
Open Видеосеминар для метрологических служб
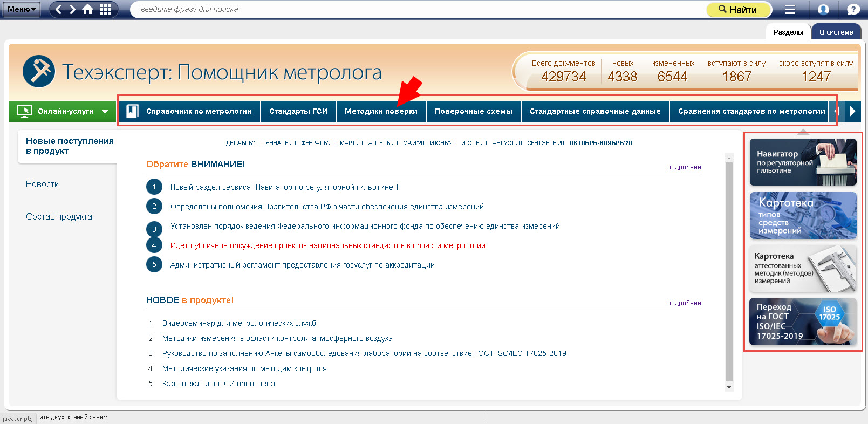(x=239, y=323)
